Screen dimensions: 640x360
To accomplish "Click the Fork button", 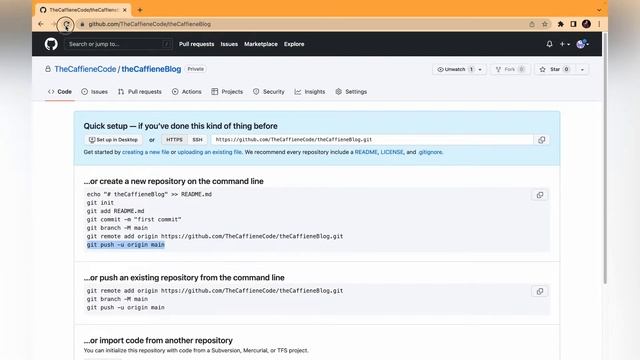I will pos(510,69).
